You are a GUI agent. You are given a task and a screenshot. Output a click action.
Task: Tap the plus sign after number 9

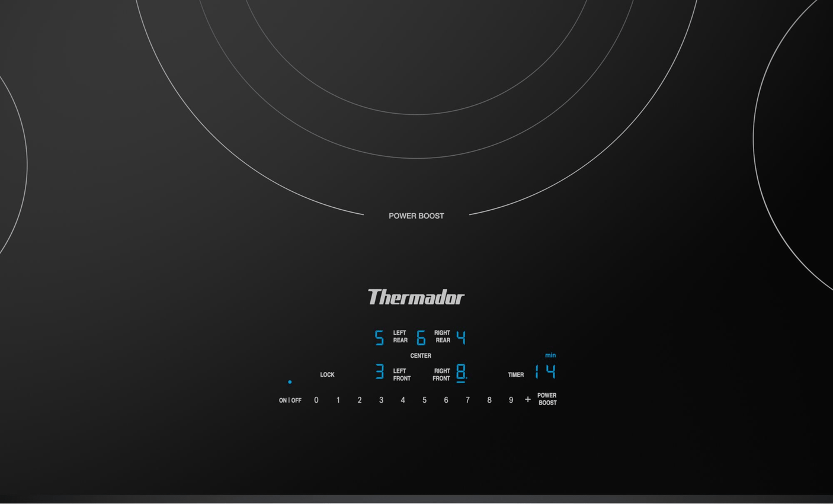pos(528,400)
